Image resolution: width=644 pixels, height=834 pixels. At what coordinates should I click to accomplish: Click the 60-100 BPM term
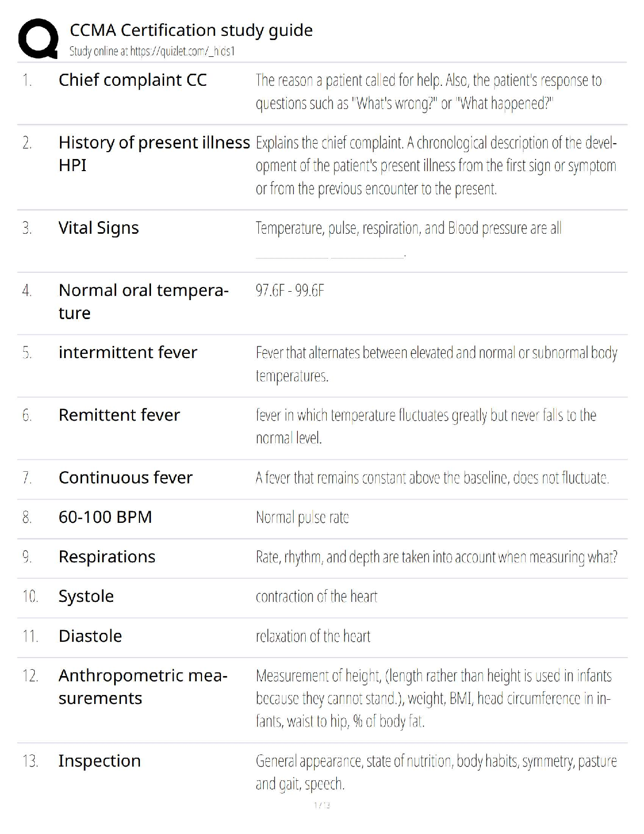[x=105, y=517]
